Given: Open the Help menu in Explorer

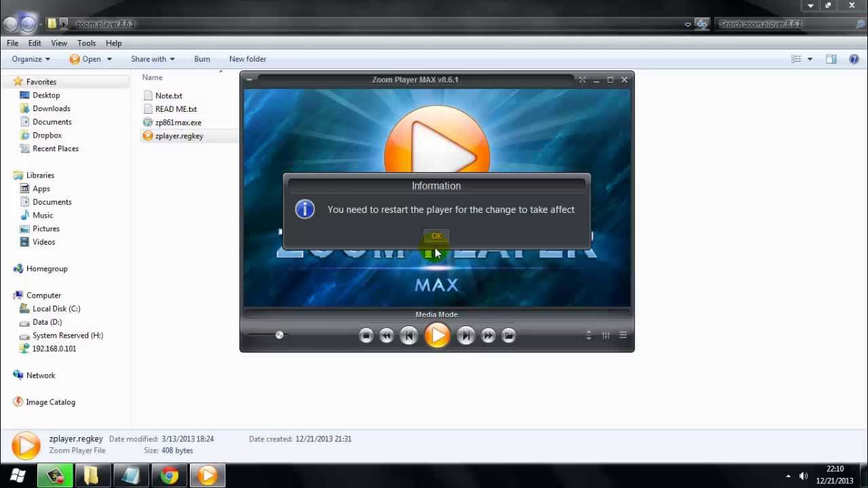Looking at the screenshot, I should pos(113,43).
